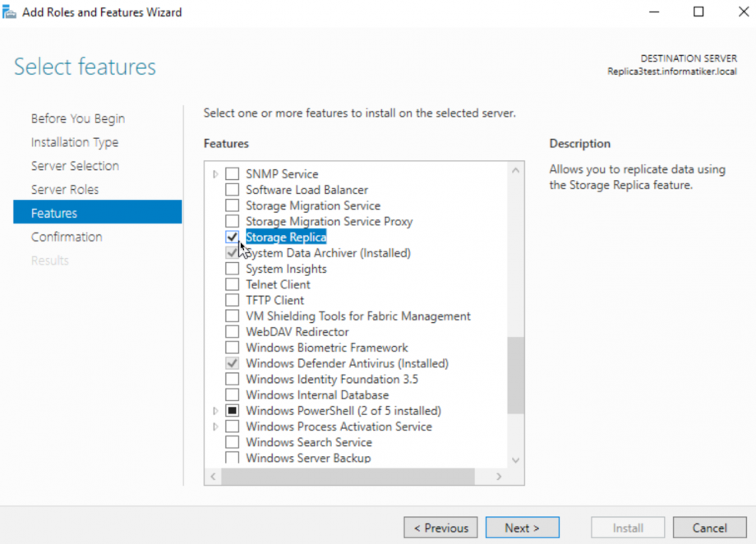The width and height of the screenshot is (756, 544).
Task: Expand the SNMP Service tree node
Action: point(214,173)
